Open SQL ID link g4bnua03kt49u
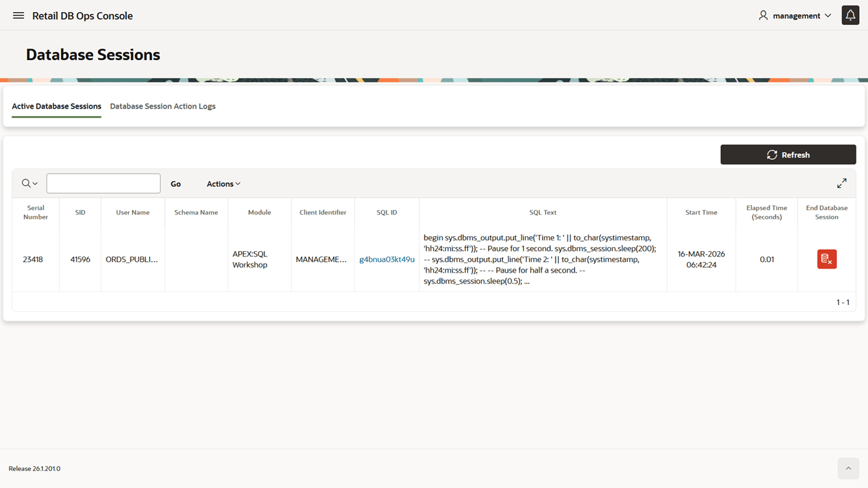868x488 pixels. (x=387, y=259)
